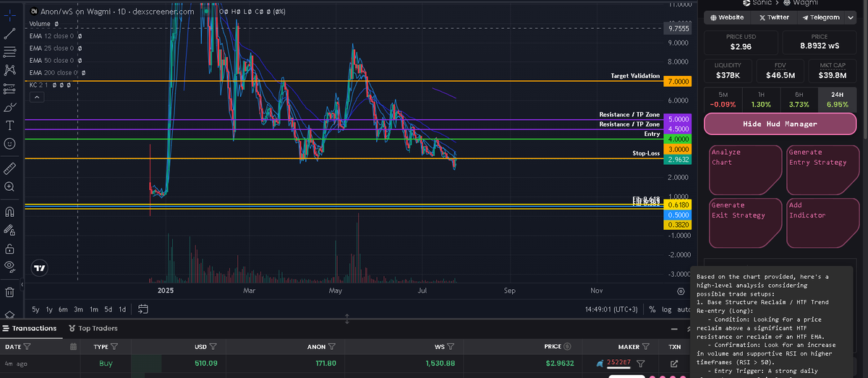Toggle percent scale on the chart
The height and width of the screenshot is (378, 868).
[x=652, y=309]
